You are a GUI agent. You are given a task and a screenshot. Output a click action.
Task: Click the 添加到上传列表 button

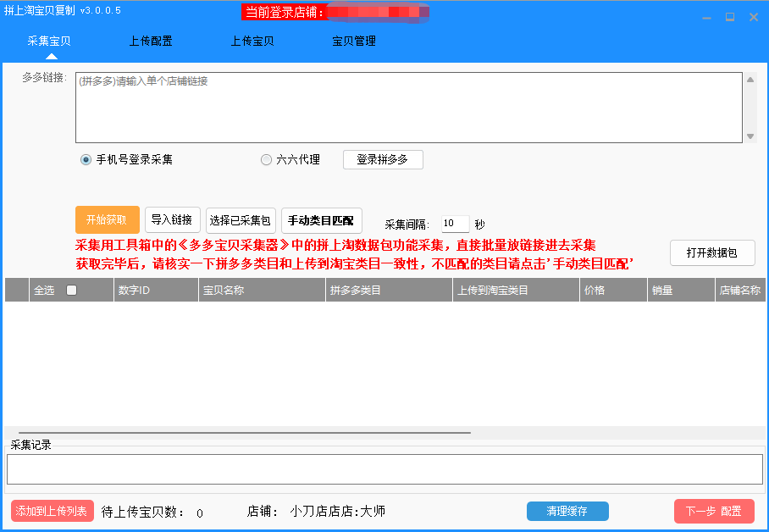tap(52, 511)
